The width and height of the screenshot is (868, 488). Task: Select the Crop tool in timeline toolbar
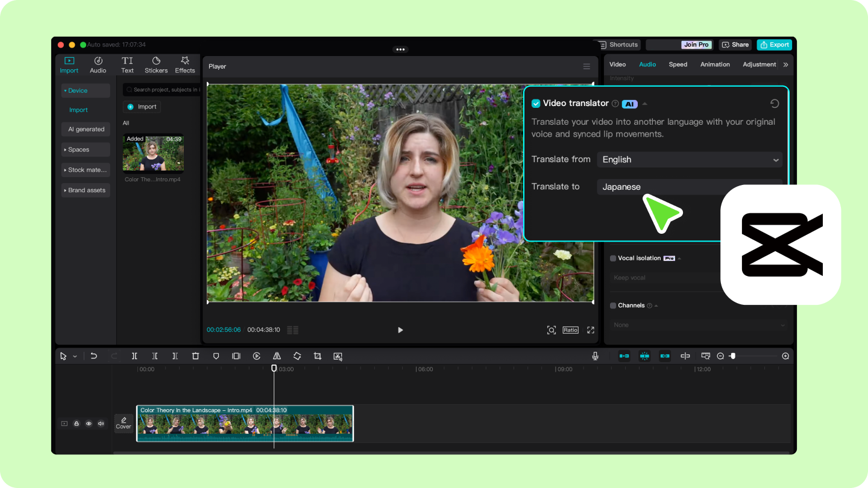318,356
